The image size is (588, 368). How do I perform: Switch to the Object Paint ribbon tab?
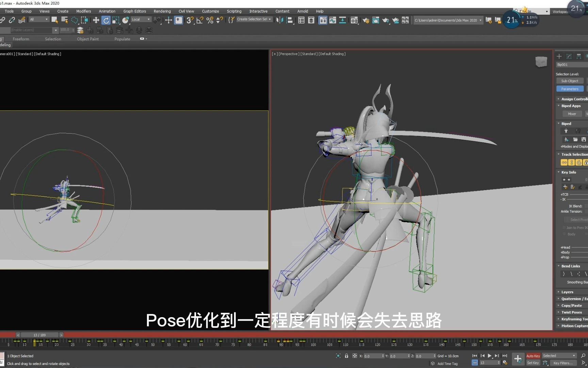(88, 39)
